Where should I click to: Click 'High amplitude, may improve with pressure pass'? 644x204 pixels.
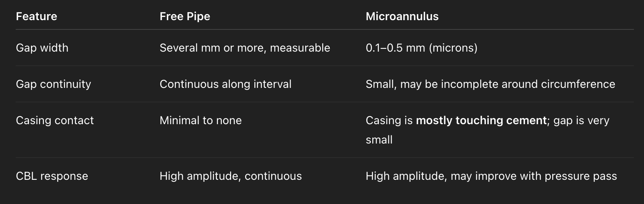coord(491,176)
